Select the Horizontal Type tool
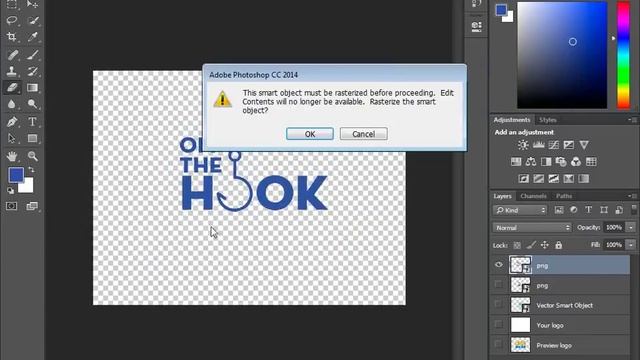This screenshot has height=360, width=640. tap(33, 122)
